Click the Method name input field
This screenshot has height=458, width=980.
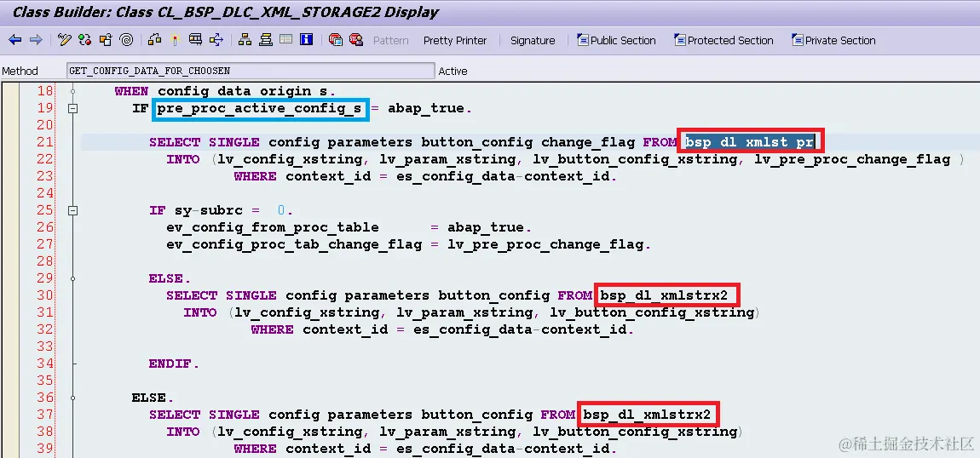250,71
